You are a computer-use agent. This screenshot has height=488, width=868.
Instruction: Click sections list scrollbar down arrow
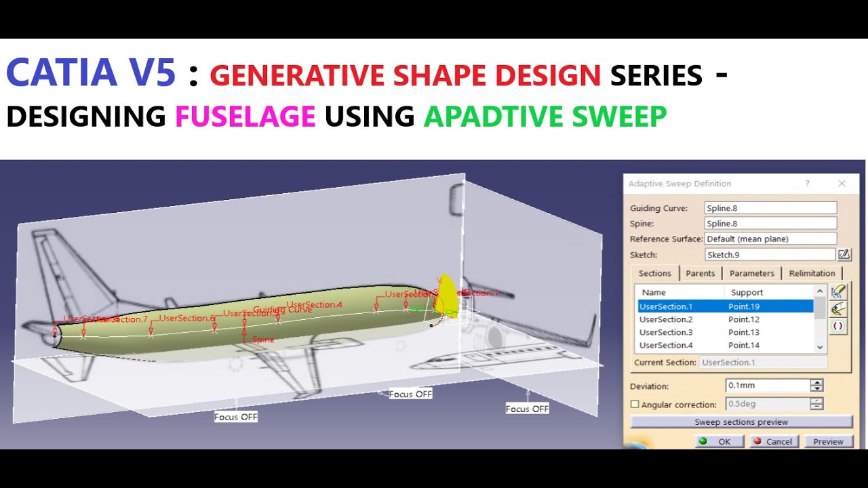[x=820, y=346]
